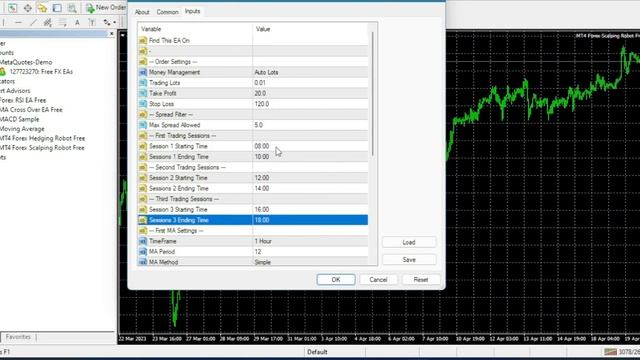Select MT4 Forex Hedging Robot Free
The width and height of the screenshot is (640, 360).
click(x=42, y=138)
